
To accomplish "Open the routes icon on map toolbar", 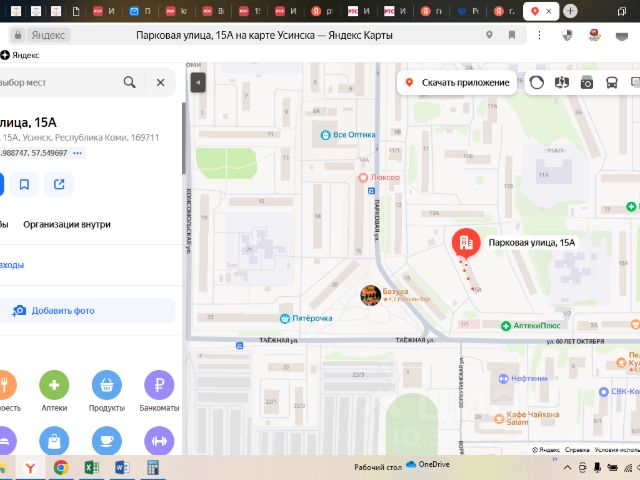I will pyautogui.click(x=562, y=83).
